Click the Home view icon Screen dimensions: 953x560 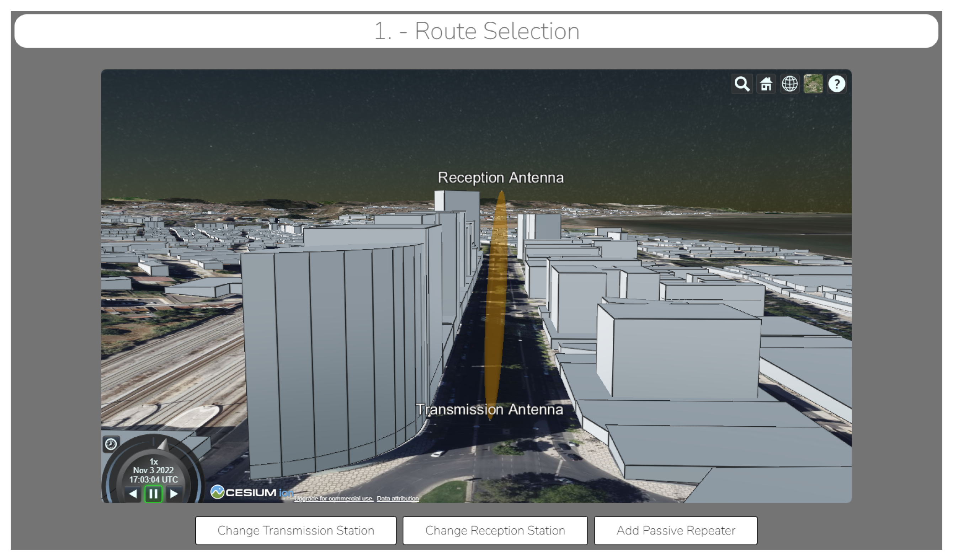(x=766, y=84)
